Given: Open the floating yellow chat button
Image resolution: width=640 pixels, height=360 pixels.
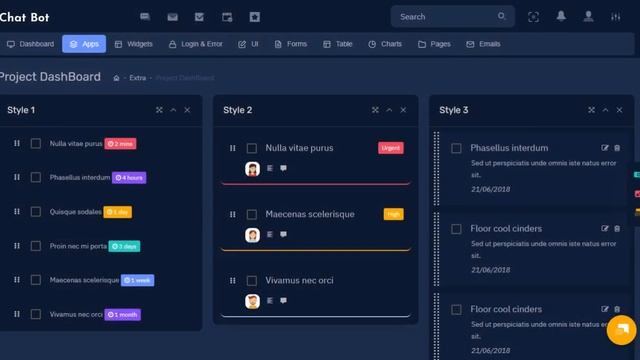Looking at the screenshot, I should pyautogui.click(x=621, y=330).
